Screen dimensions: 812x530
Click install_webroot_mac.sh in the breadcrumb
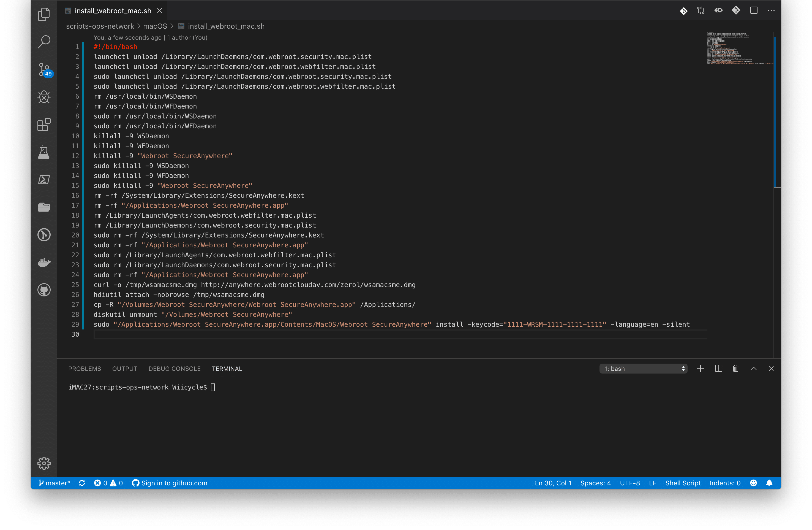(x=226, y=26)
